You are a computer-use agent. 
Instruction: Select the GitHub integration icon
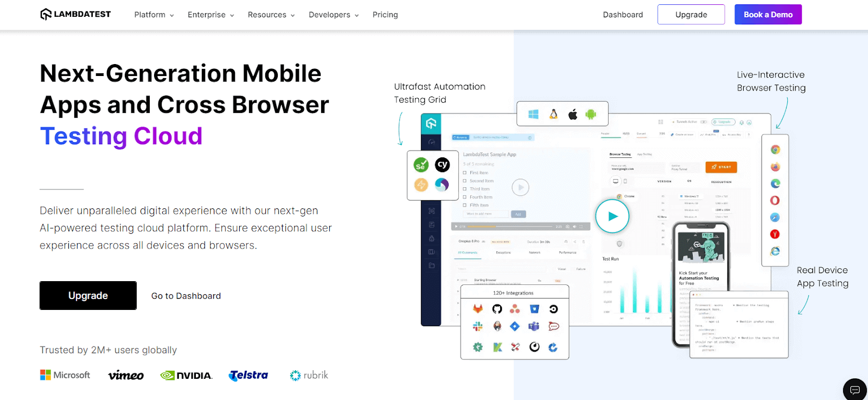[497, 309]
